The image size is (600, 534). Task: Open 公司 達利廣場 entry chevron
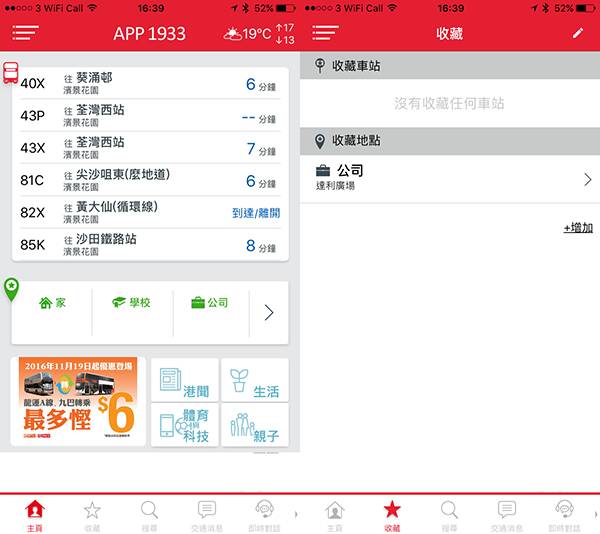(588, 179)
